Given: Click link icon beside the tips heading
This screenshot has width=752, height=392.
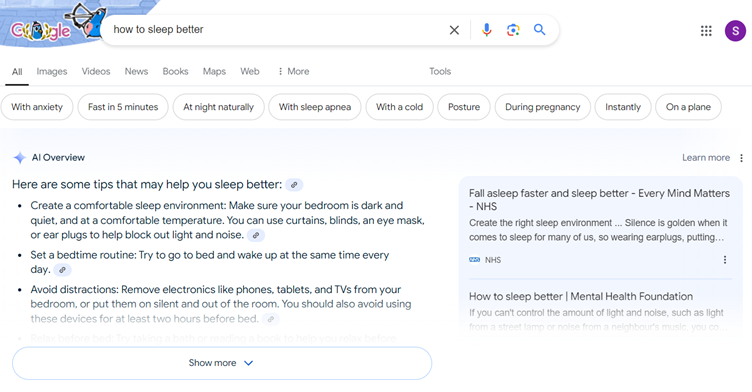Looking at the screenshot, I should [x=294, y=185].
